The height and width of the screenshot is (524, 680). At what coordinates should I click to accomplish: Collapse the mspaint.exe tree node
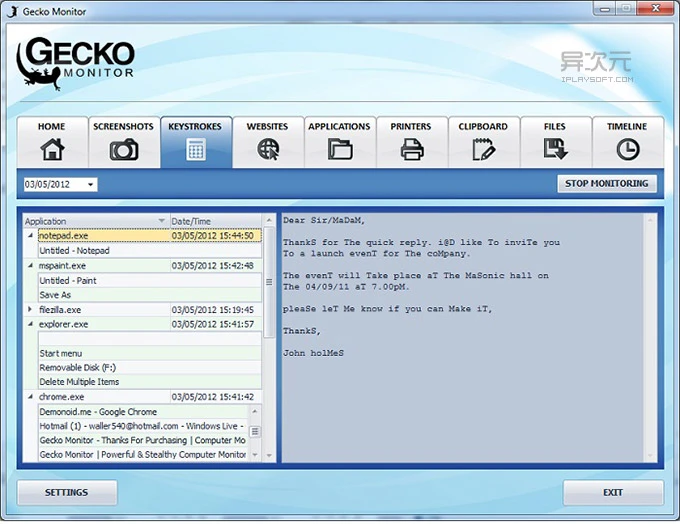(x=30, y=265)
